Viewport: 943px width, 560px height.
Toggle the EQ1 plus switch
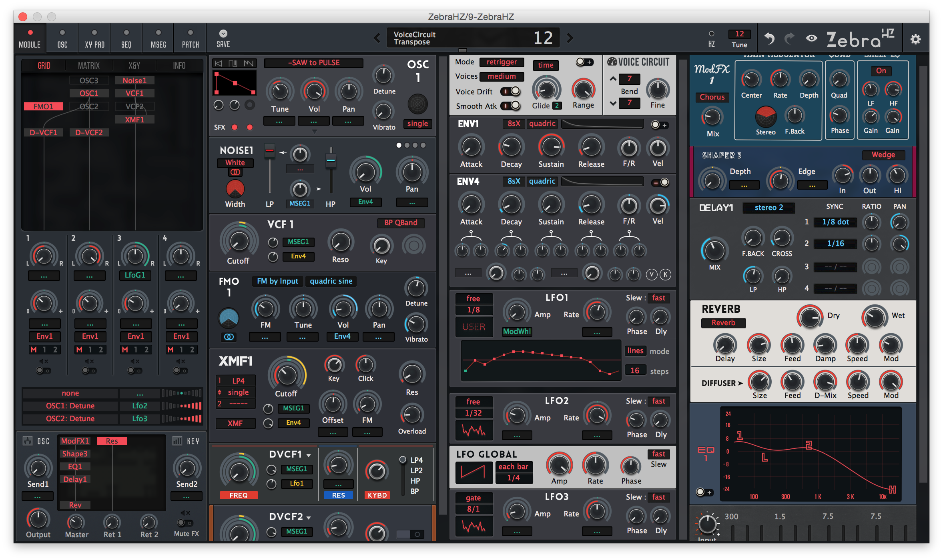(704, 492)
